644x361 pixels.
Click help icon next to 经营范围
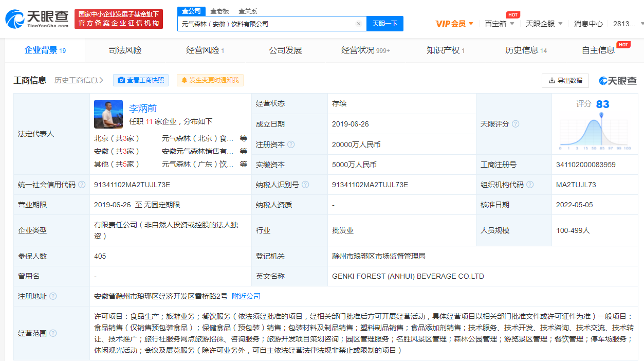point(53,333)
